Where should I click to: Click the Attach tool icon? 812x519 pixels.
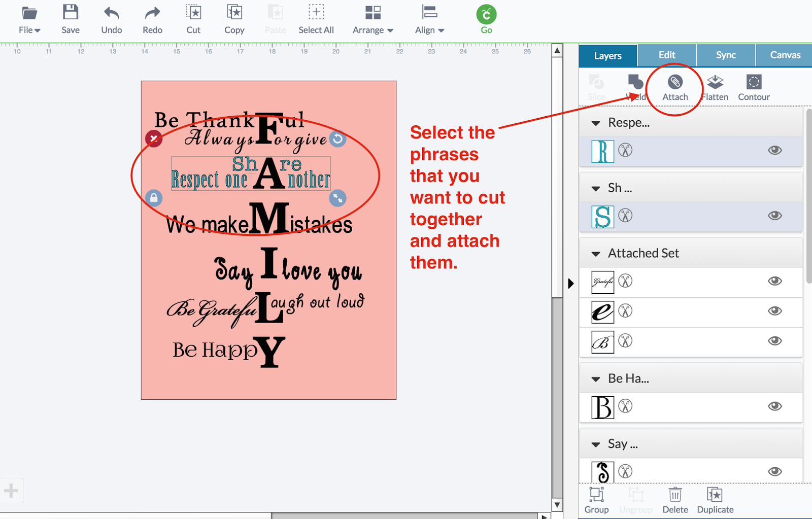coord(675,82)
